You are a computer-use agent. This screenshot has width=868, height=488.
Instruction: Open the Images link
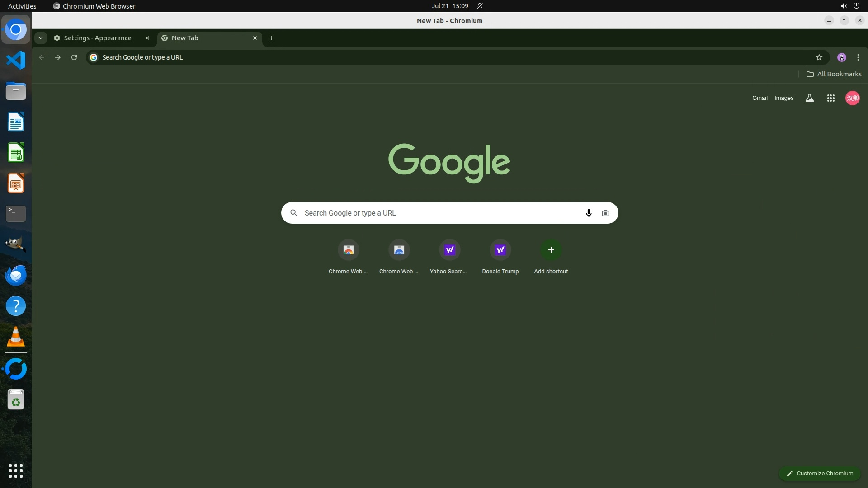coord(783,98)
